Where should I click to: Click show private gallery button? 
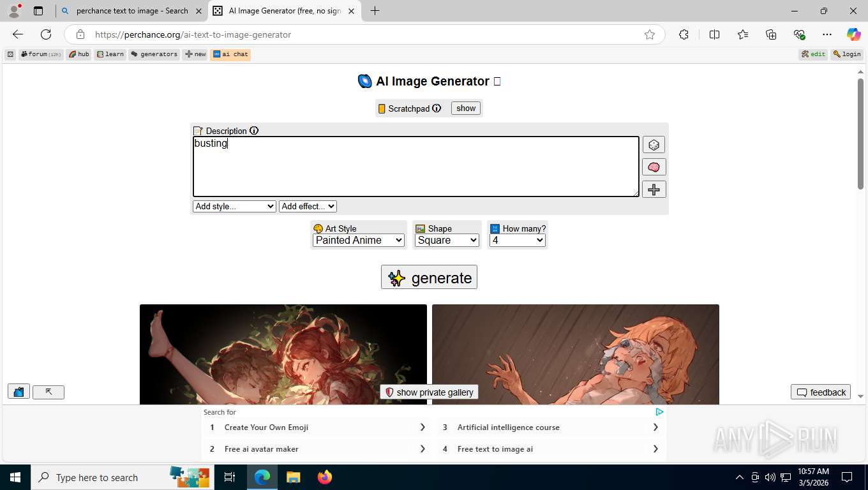click(x=429, y=392)
